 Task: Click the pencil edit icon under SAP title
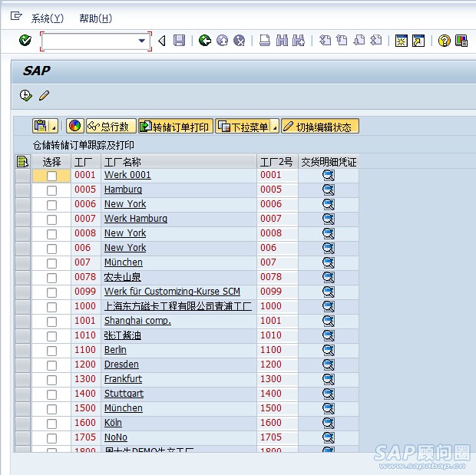pyautogui.click(x=44, y=96)
